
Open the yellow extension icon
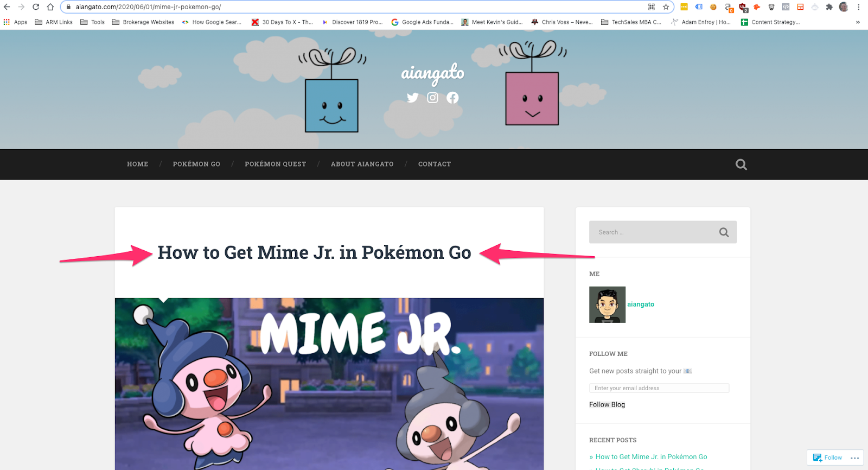684,7
